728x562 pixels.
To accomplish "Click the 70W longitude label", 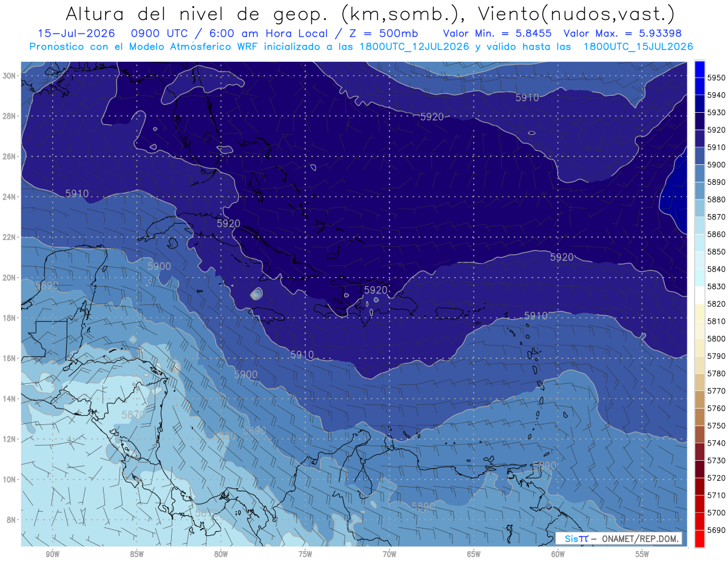I will pyautogui.click(x=389, y=554).
